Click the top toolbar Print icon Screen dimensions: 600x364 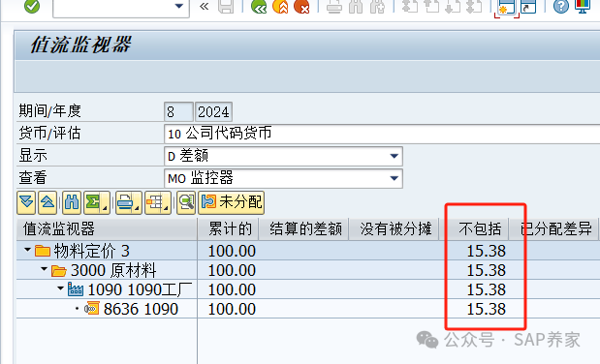click(x=334, y=6)
